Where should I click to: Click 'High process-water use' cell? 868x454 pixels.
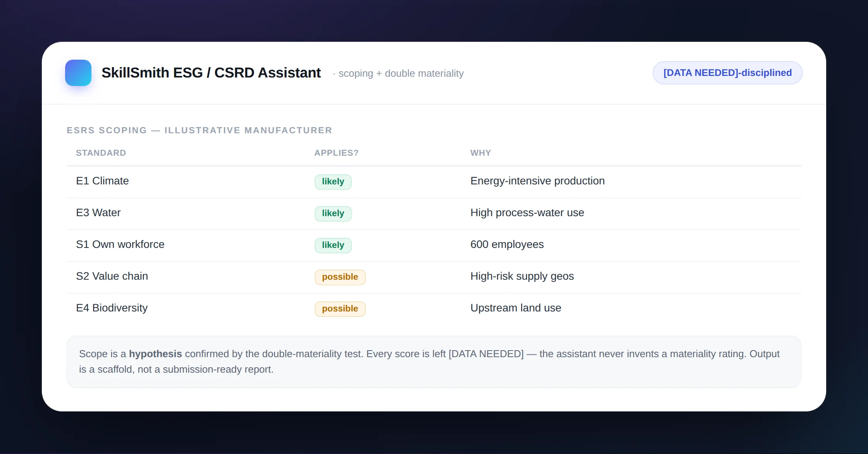[x=527, y=213]
